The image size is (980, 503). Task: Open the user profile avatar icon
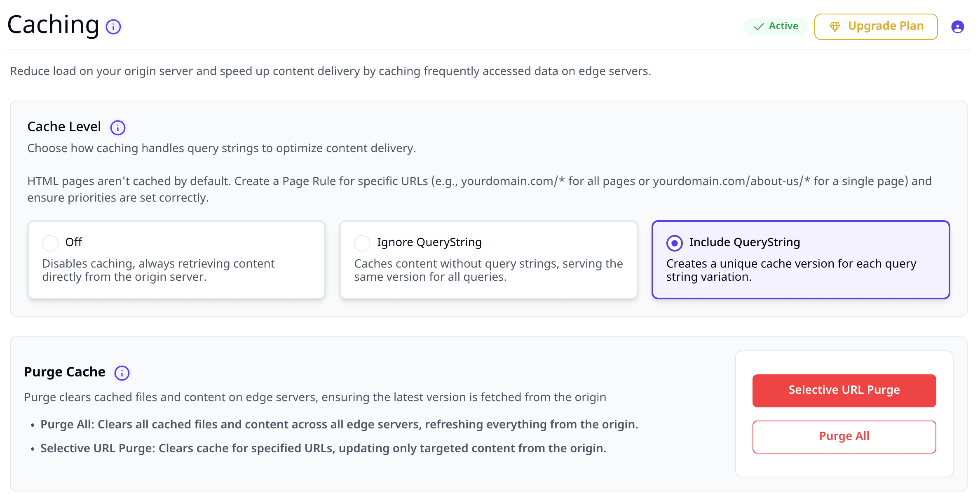(957, 27)
